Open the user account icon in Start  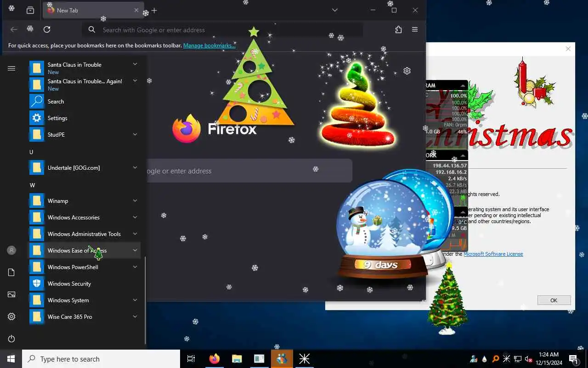11,250
